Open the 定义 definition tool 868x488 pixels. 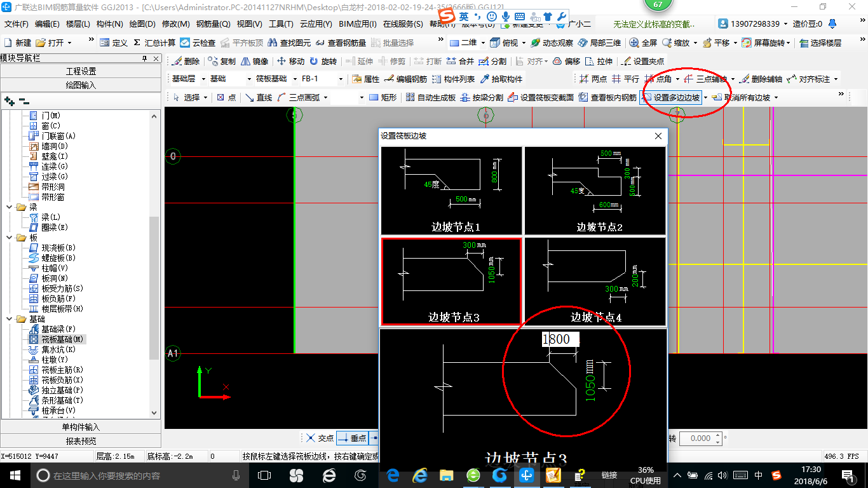point(114,43)
